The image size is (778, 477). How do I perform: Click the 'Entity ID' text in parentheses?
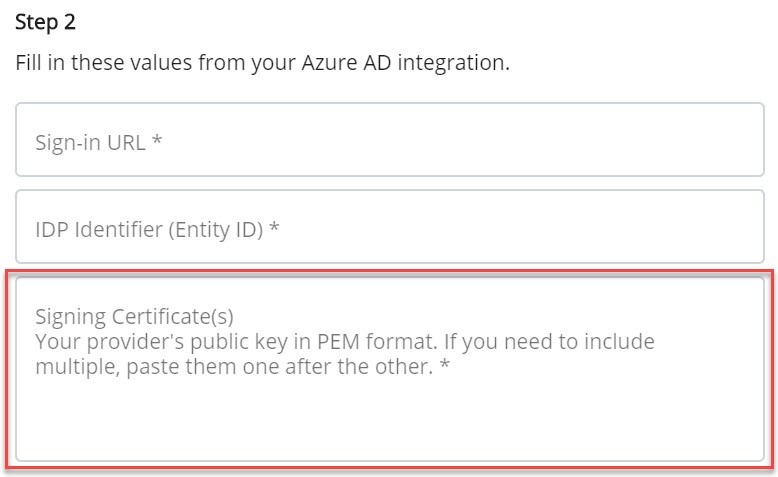coord(216,230)
